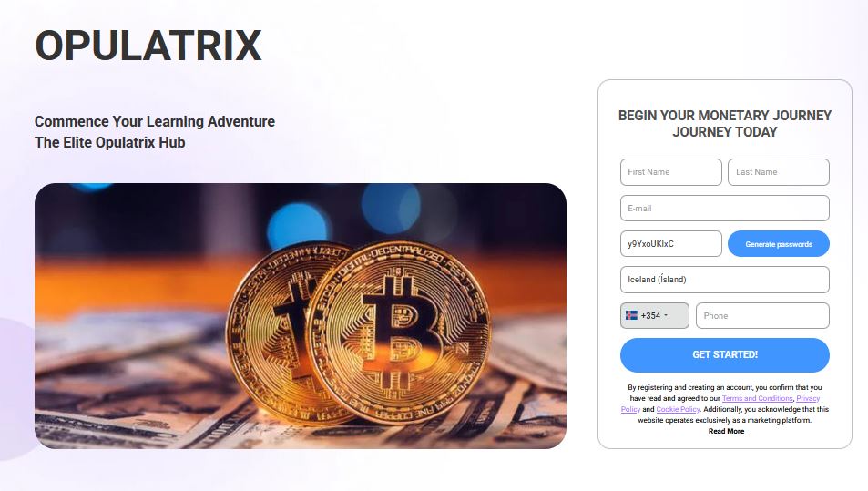Open the Cookie Policy link

pos(679,409)
